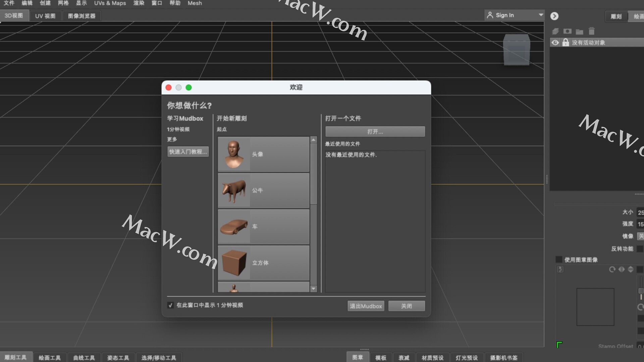Open the 显示 display menu
The height and width of the screenshot is (362, 644).
[81, 3]
